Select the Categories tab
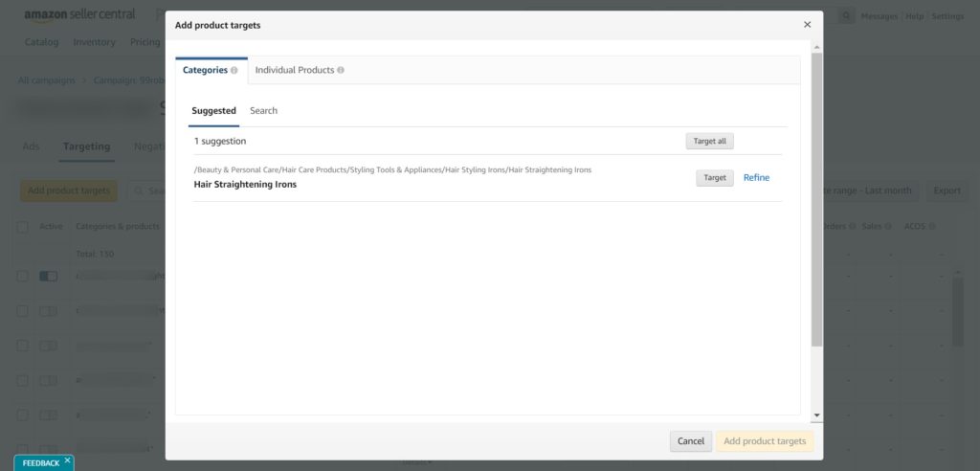This screenshot has width=980, height=471. point(205,70)
